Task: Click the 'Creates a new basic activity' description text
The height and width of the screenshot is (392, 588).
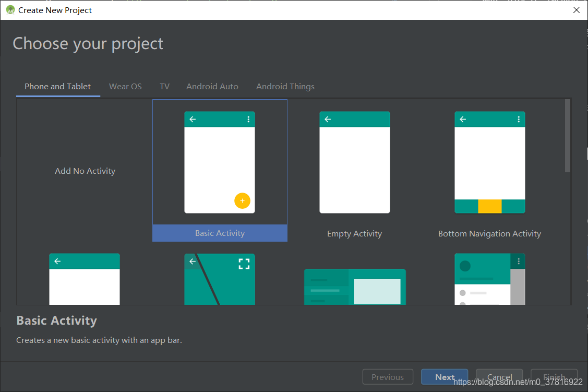Action: 99,340
